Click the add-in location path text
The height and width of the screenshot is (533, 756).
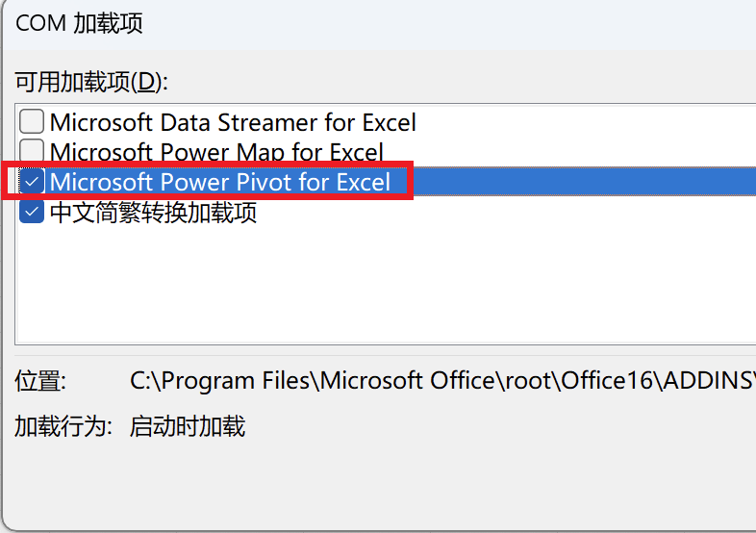tap(442, 381)
